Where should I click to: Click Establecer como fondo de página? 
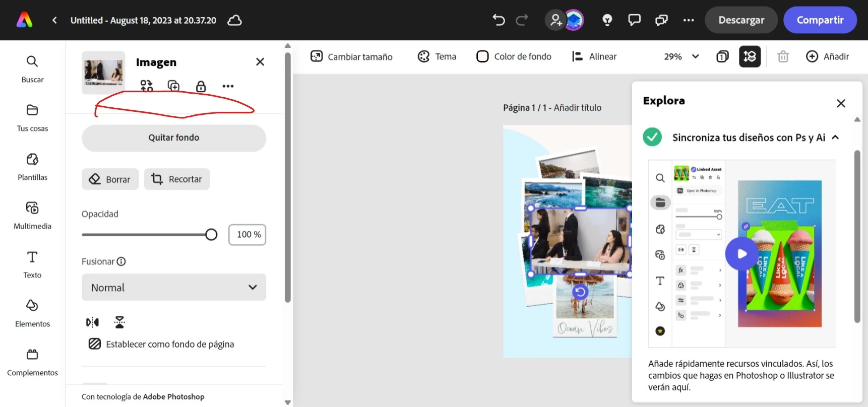click(x=161, y=344)
